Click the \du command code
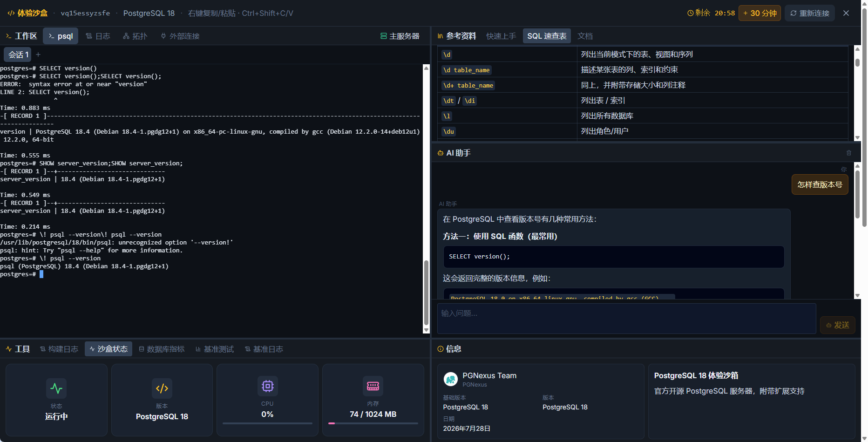 (x=448, y=131)
